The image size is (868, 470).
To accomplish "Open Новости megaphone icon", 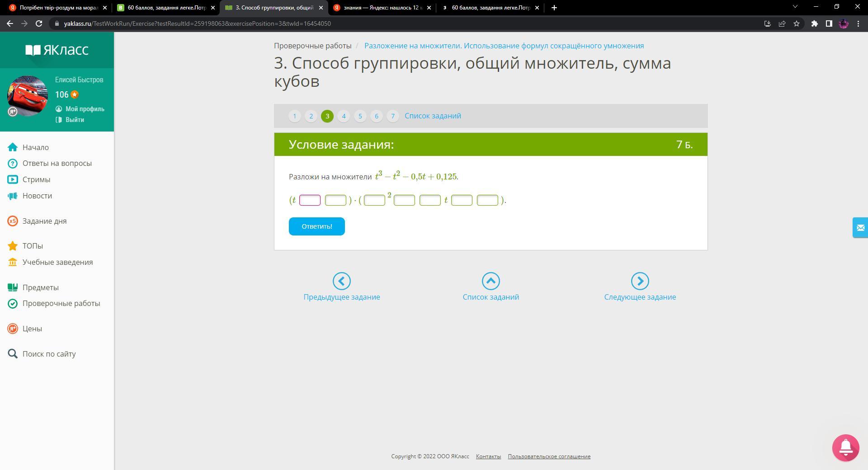I will (13, 196).
